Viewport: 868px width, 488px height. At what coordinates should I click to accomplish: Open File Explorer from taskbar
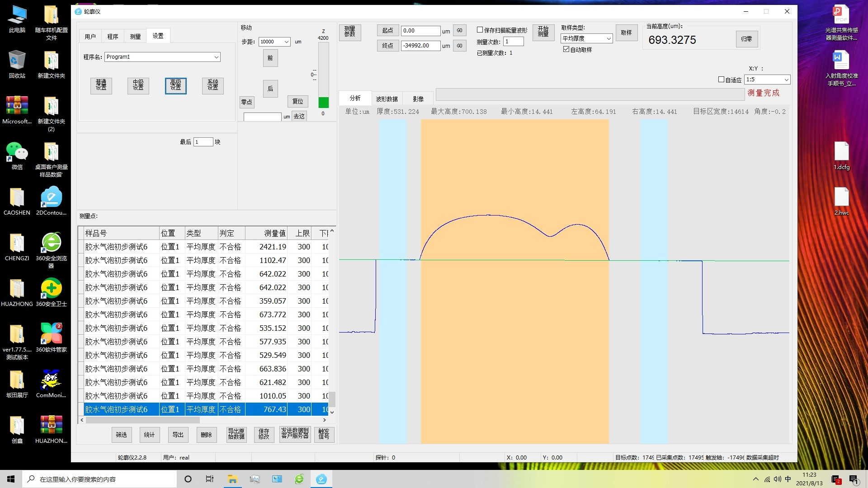tap(232, 479)
